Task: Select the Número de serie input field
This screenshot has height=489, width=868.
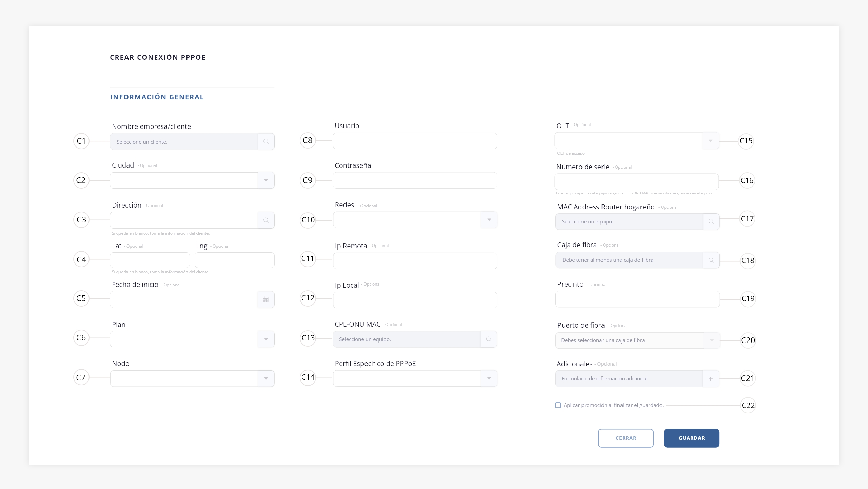Action: pos(637,182)
